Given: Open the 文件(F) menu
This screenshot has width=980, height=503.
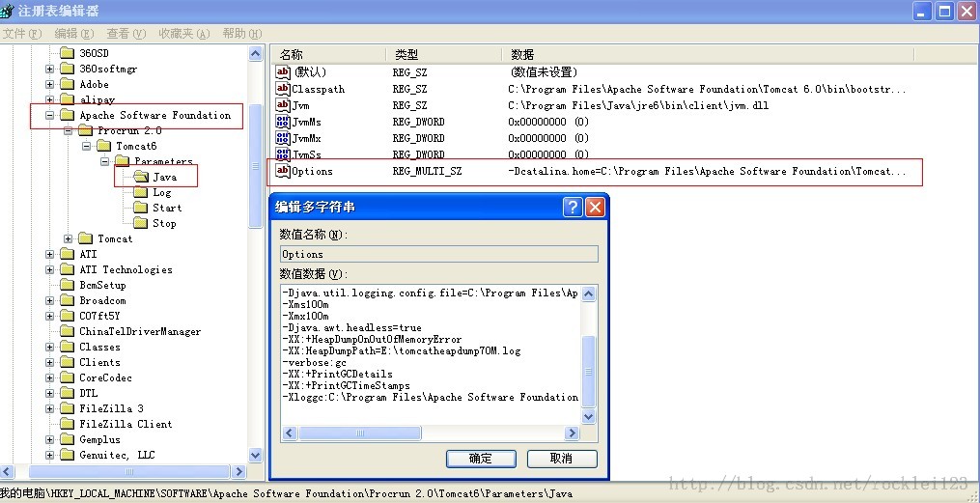Looking at the screenshot, I should click(21, 33).
